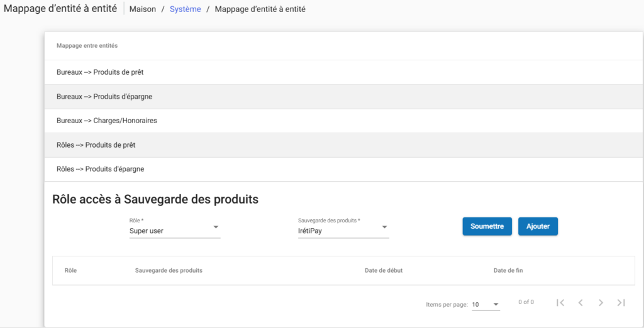Click the Date de fin column header
Image resolution: width=644 pixels, height=328 pixels.
[x=508, y=270]
